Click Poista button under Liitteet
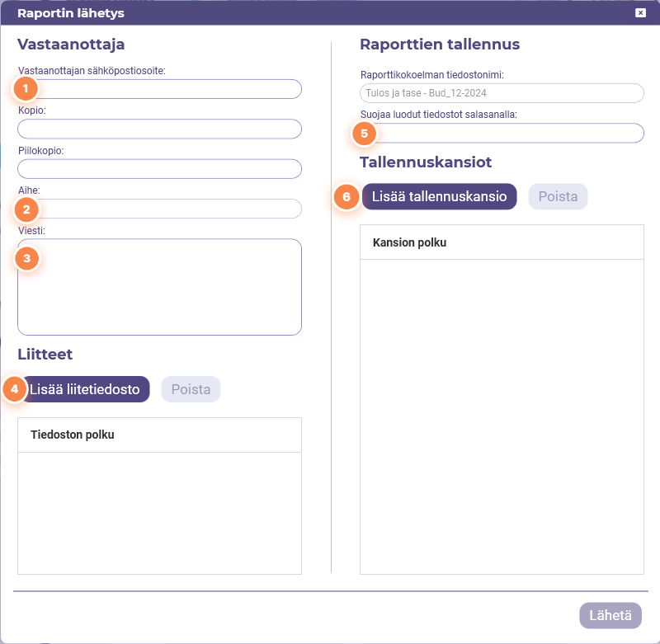660x644 pixels. tap(191, 389)
